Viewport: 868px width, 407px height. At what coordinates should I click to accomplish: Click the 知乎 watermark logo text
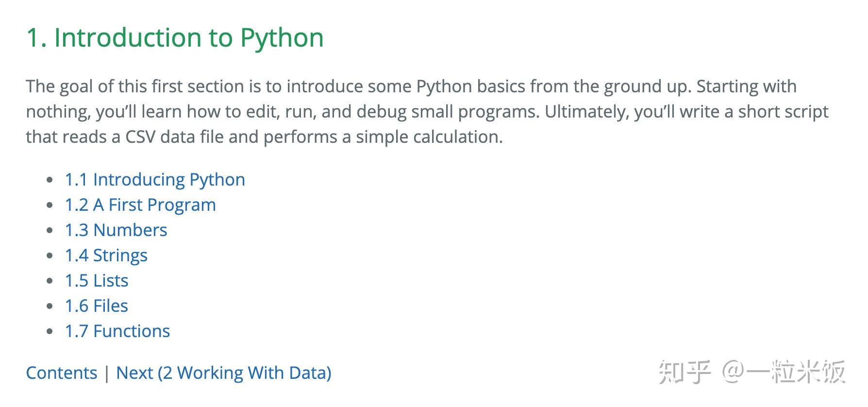click(684, 373)
